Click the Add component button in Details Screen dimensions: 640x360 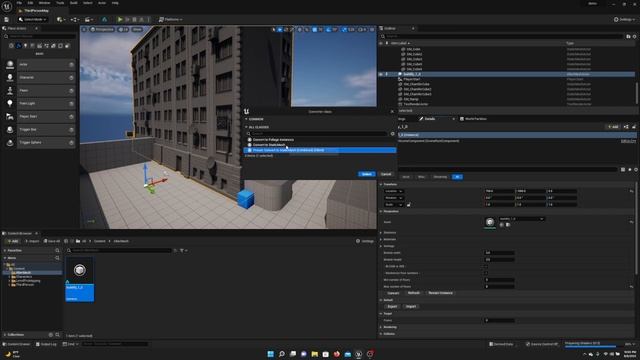click(613, 127)
